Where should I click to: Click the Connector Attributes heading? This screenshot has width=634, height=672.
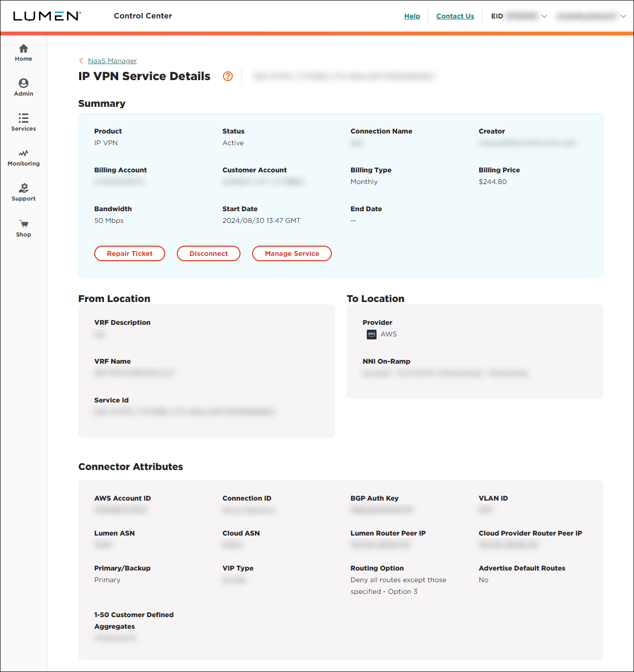point(131,467)
